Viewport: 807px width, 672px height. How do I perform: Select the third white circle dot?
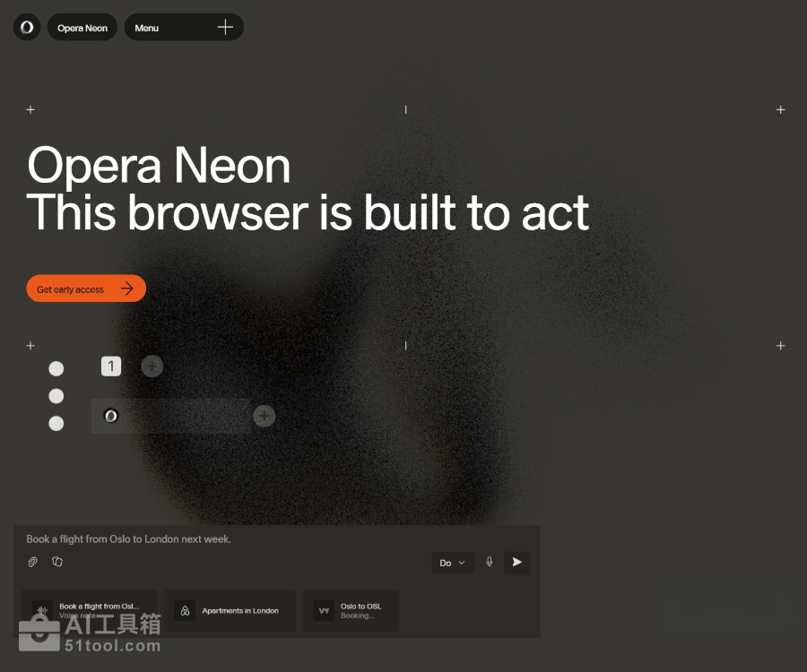tap(56, 423)
